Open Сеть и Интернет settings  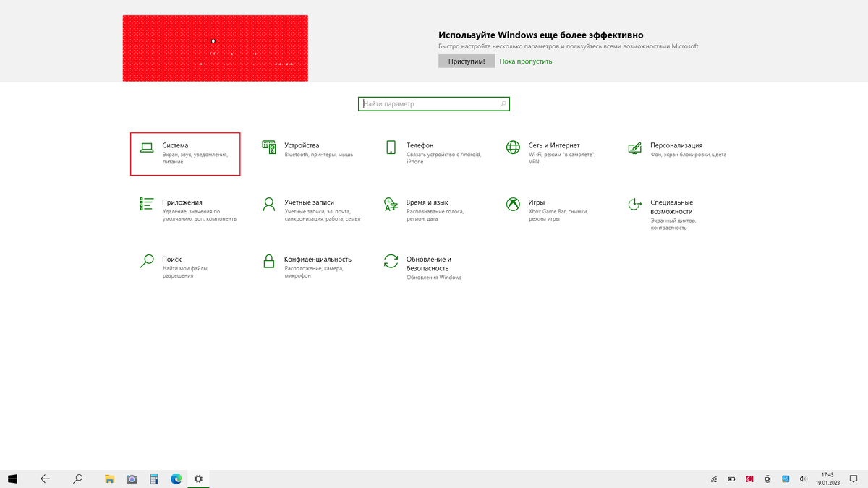[552, 153]
